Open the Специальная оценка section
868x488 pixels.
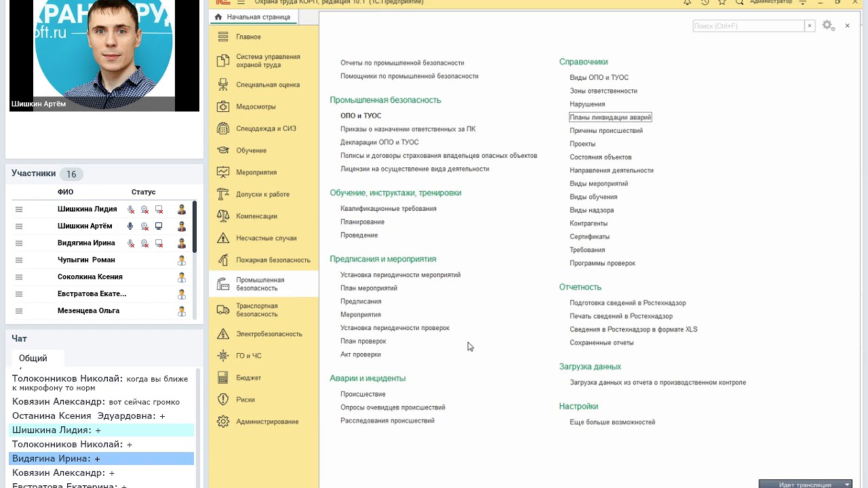[x=264, y=85]
